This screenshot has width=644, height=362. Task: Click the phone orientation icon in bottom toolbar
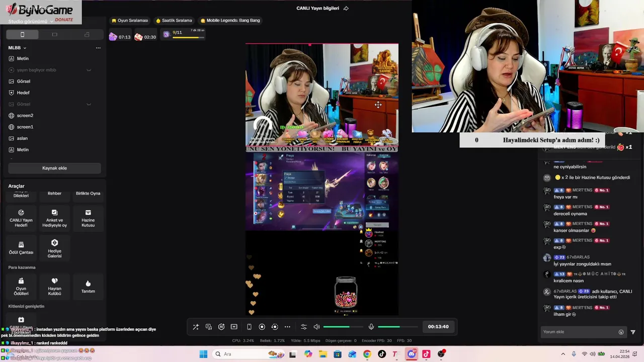point(249,327)
